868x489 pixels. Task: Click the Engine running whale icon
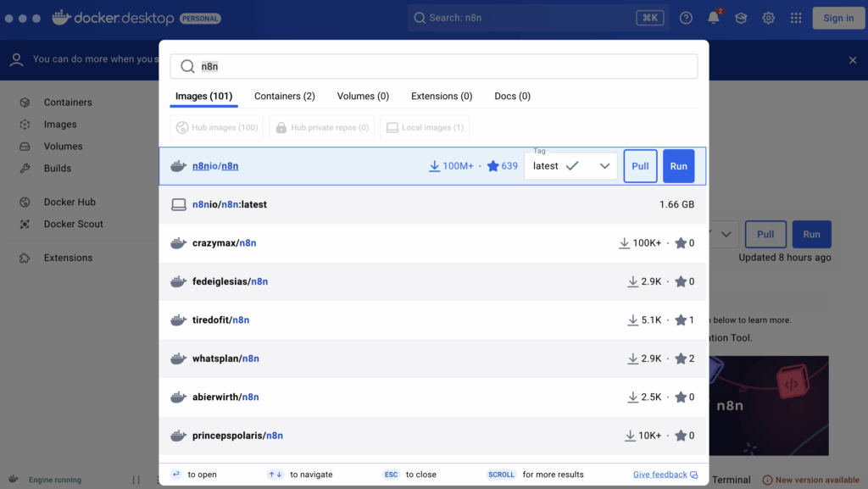14,479
